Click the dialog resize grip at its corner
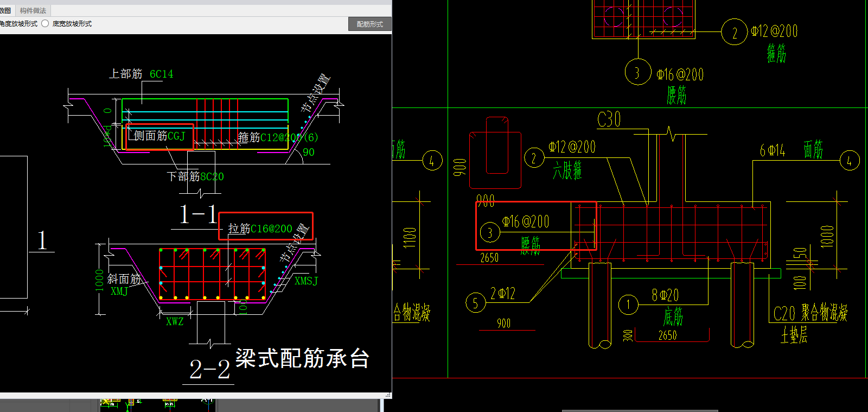Viewport: 868px width, 412px height. 388,395
